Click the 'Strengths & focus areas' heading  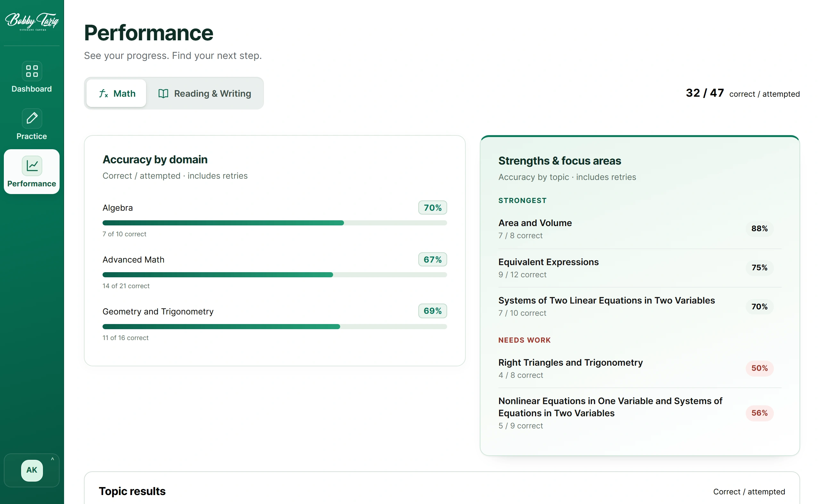coord(560,161)
